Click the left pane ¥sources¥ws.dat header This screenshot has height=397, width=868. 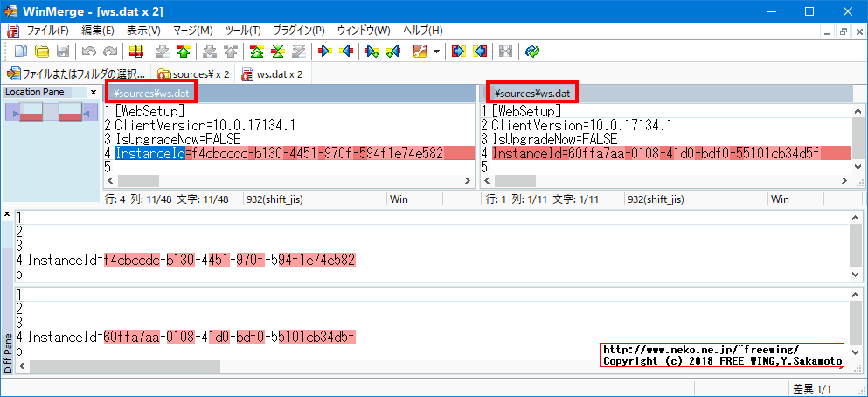151,93
